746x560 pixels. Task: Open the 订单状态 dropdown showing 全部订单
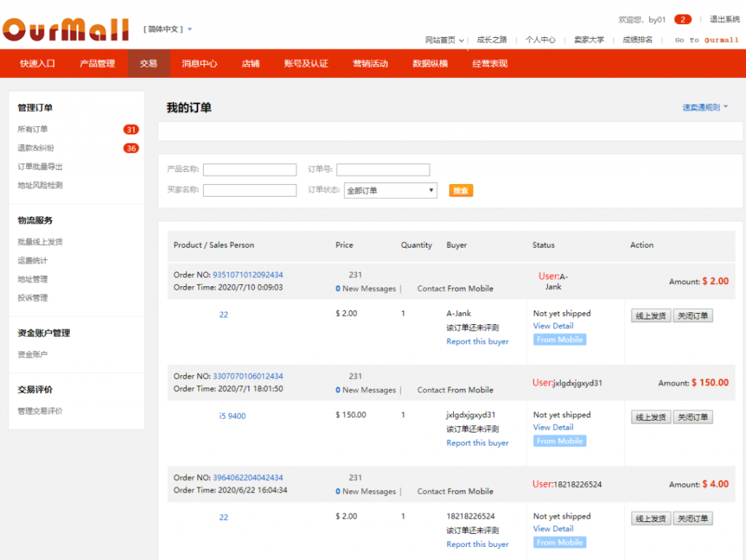[390, 191]
